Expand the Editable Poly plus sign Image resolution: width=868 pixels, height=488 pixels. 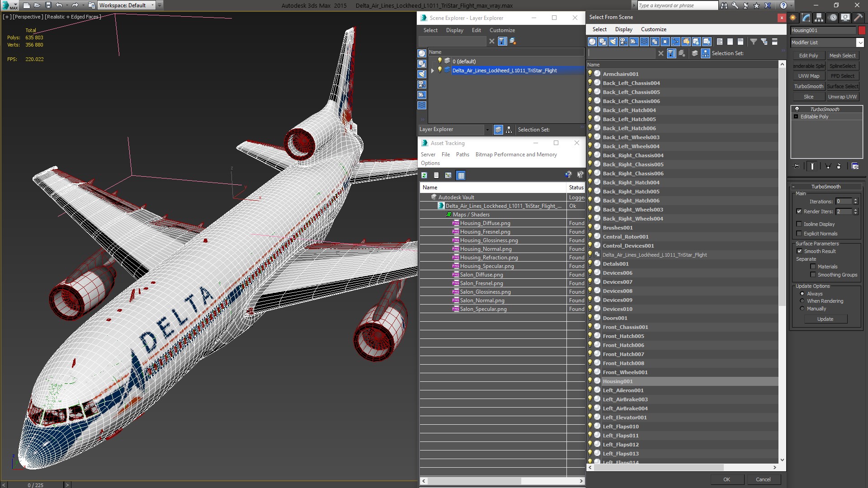pos(796,117)
